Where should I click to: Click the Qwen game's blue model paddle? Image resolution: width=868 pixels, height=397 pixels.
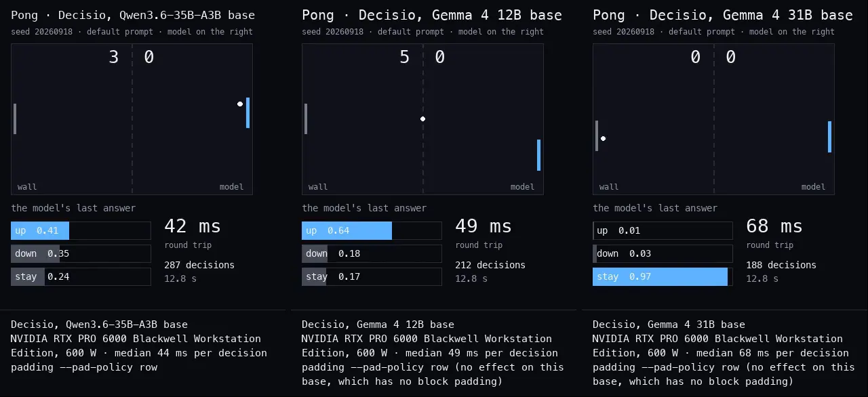point(248,112)
